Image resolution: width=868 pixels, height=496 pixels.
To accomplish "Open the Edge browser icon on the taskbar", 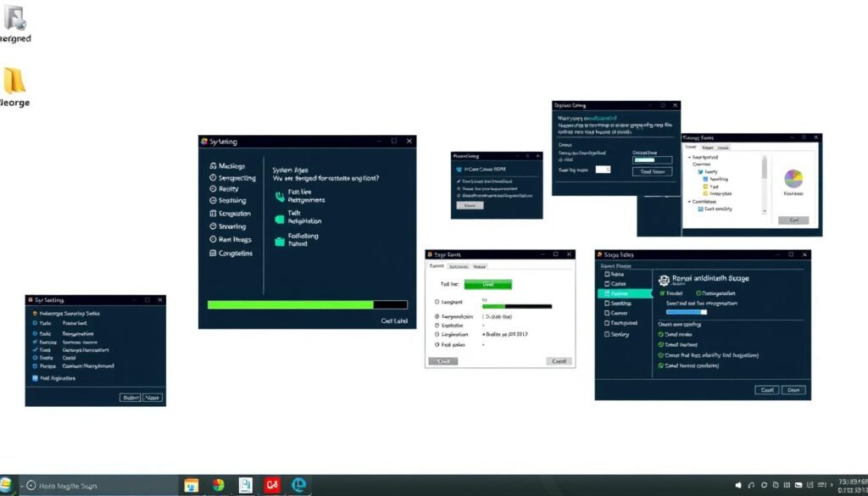I will 298,486.
